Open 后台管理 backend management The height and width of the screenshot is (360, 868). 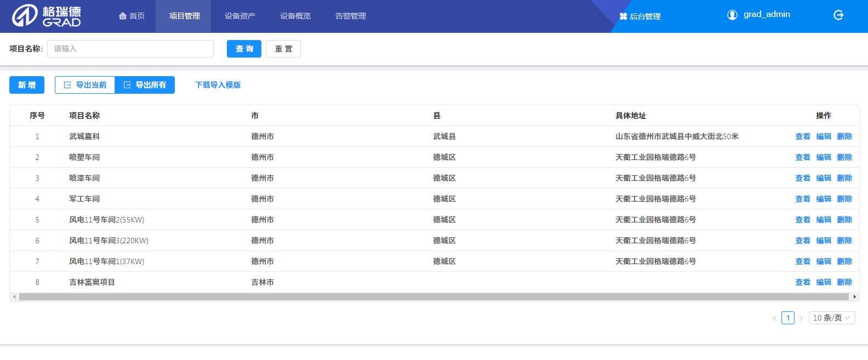click(639, 16)
